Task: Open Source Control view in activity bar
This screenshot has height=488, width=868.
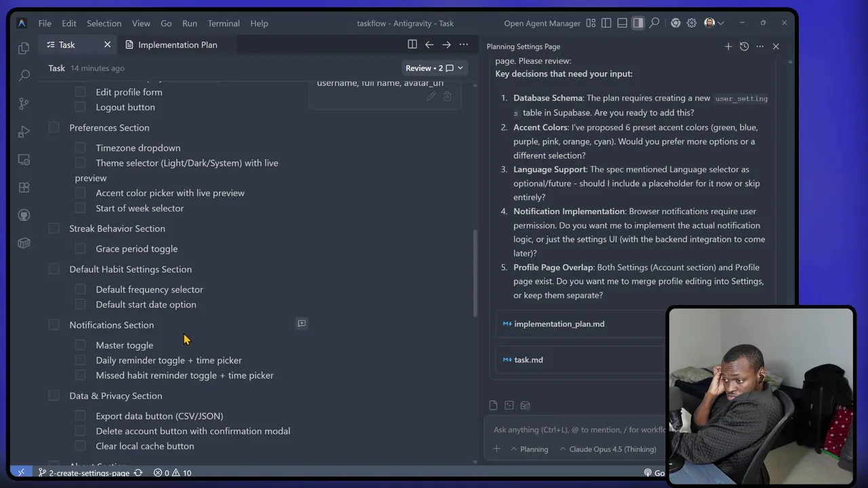Action: pyautogui.click(x=24, y=104)
